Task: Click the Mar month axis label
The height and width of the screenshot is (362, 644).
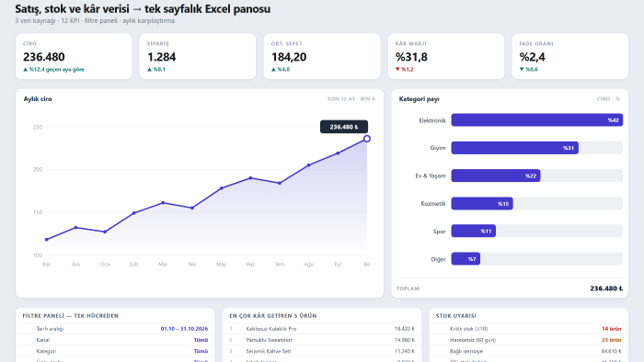Action: (x=163, y=264)
